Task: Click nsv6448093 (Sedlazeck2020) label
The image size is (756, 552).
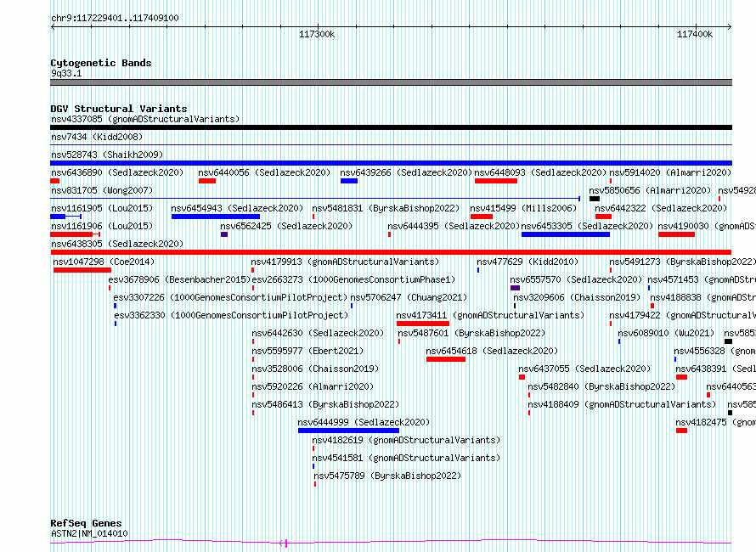Action: (540, 172)
